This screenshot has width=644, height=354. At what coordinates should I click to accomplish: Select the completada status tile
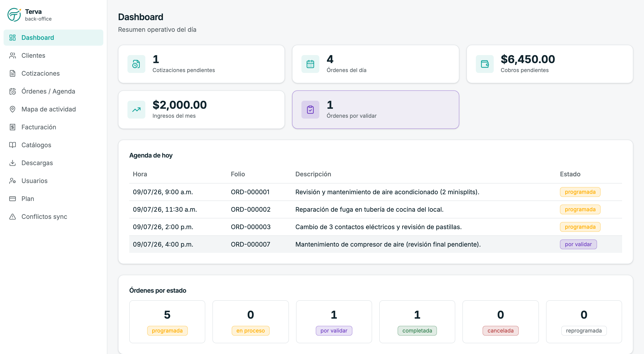pos(417,322)
